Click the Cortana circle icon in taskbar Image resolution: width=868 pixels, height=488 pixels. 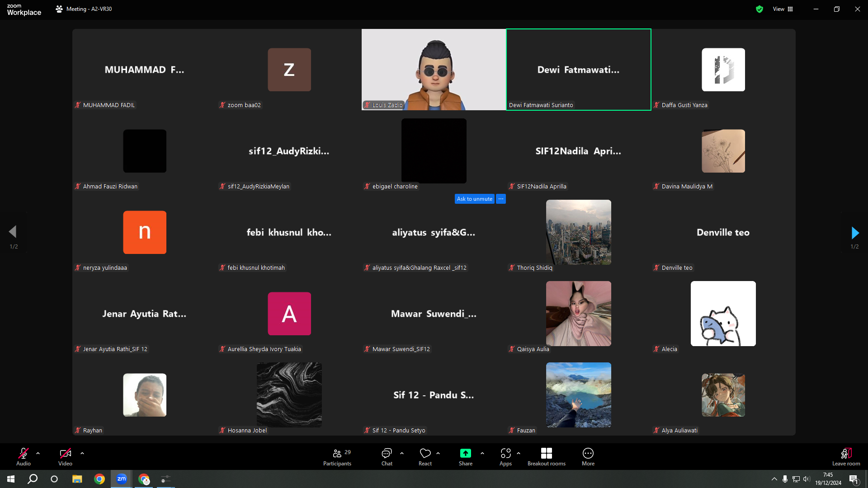click(54, 479)
